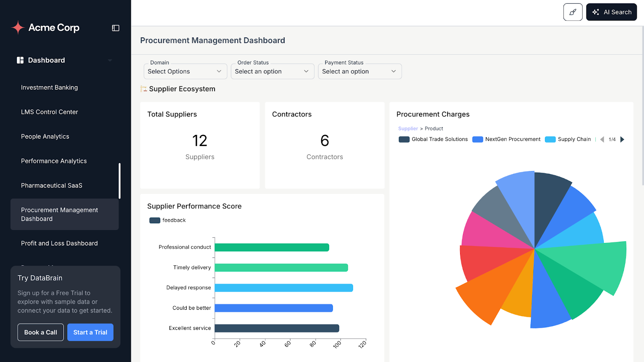
Task: Click the AI Search sparkle button
Action: [x=611, y=12]
